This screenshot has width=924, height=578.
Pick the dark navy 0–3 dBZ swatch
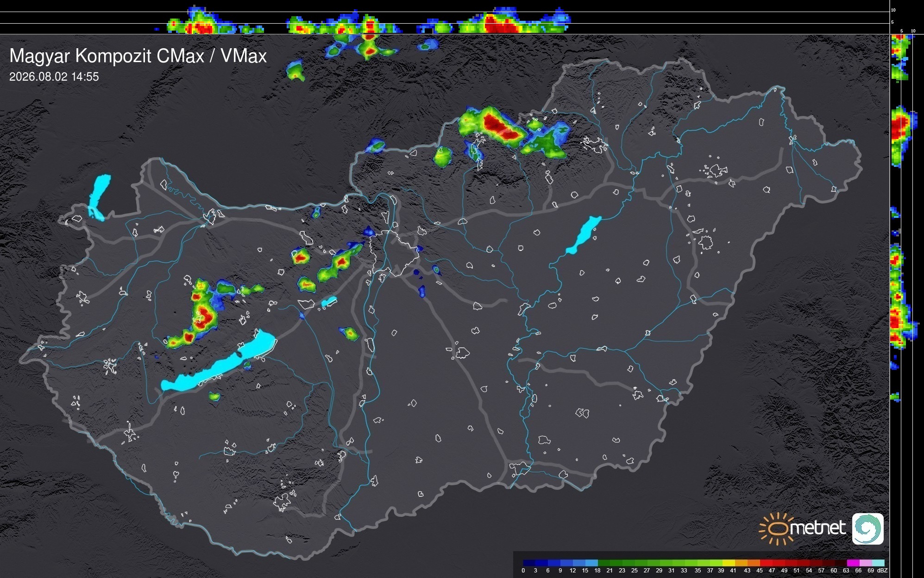click(529, 563)
